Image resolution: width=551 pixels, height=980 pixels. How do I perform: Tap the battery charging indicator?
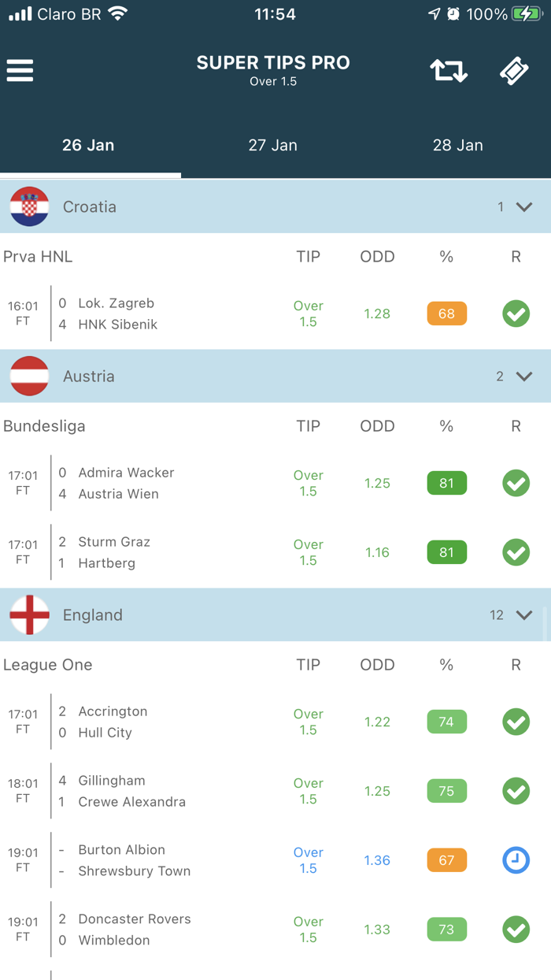coord(522,13)
